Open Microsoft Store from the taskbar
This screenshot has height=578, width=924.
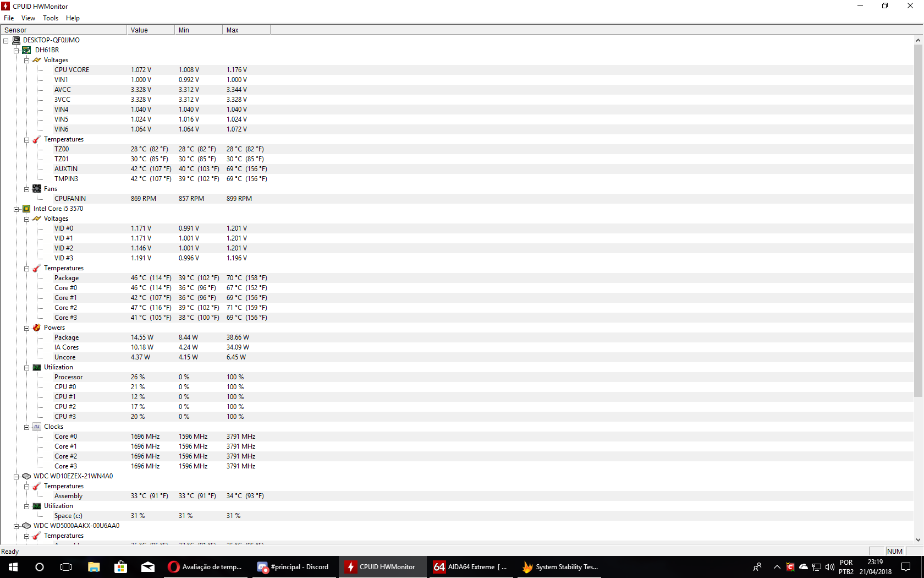coord(120,567)
